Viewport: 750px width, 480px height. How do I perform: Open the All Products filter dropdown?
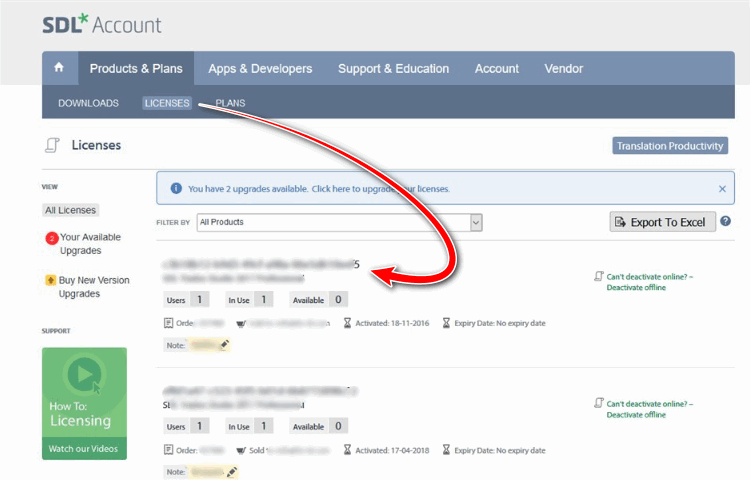click(340, 222)
